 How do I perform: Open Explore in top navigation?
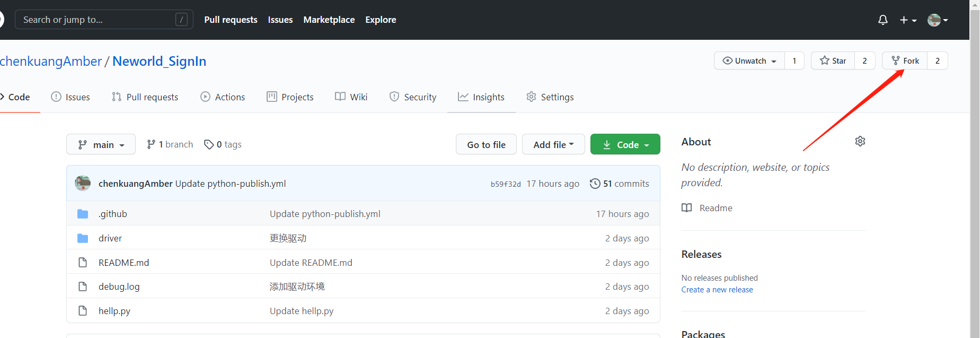381,20
